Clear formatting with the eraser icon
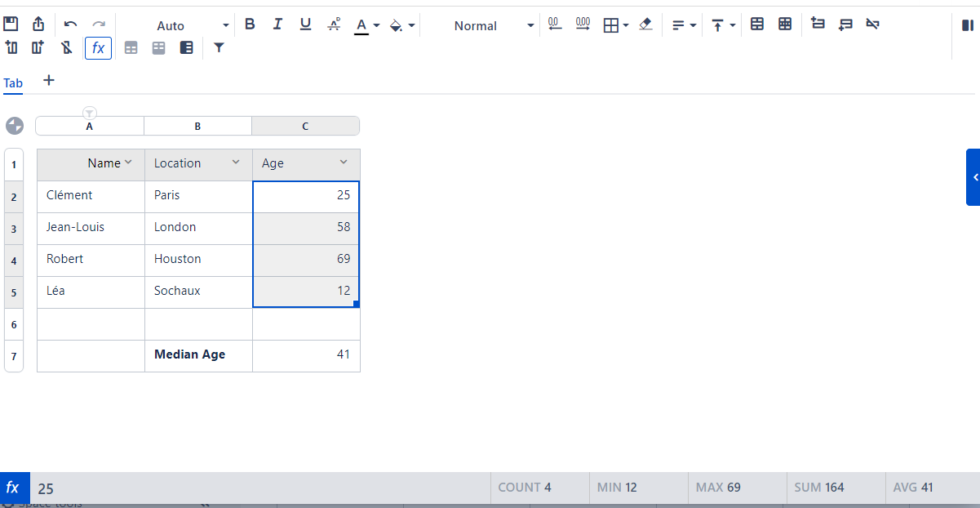This screenshot has height=508, width=980. [645, 25]
